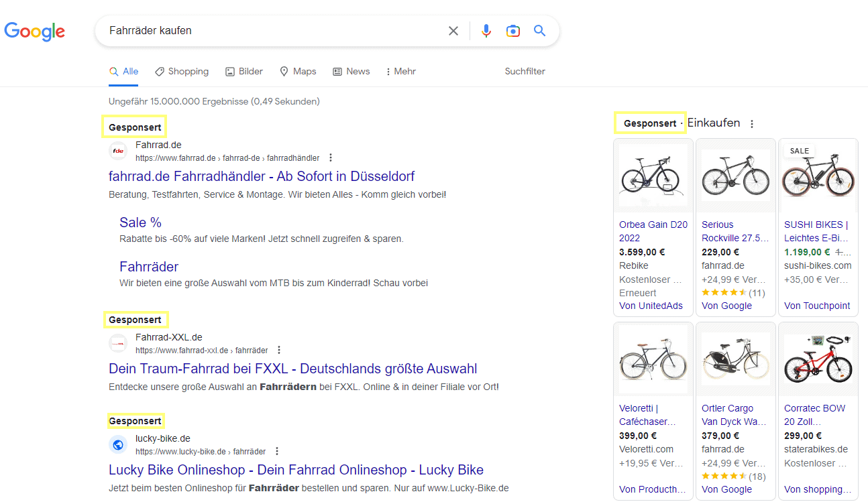Click 'Von Google' under Serious Rockville listing
Image resolution: width=868 pixels, height=504 pixels.
[726, 306]
